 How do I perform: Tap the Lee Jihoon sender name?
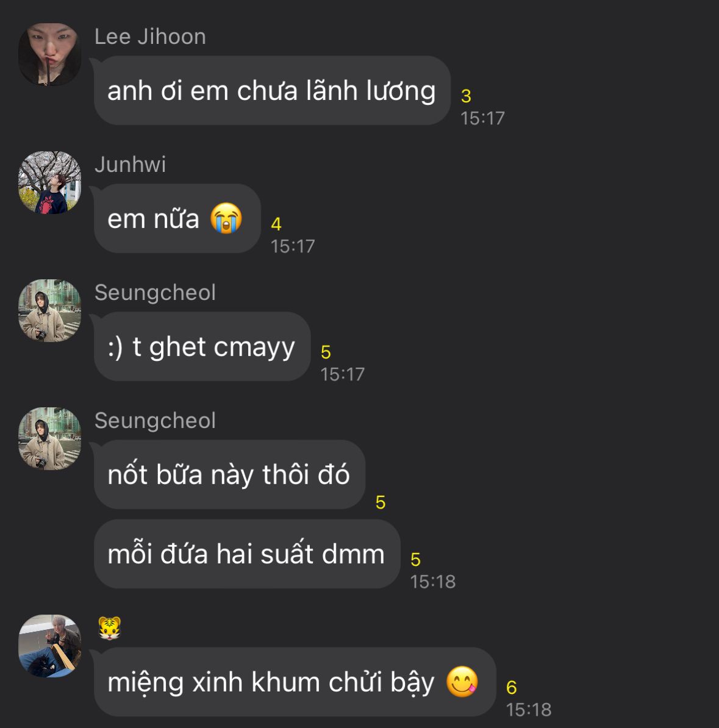click(150, 37)
